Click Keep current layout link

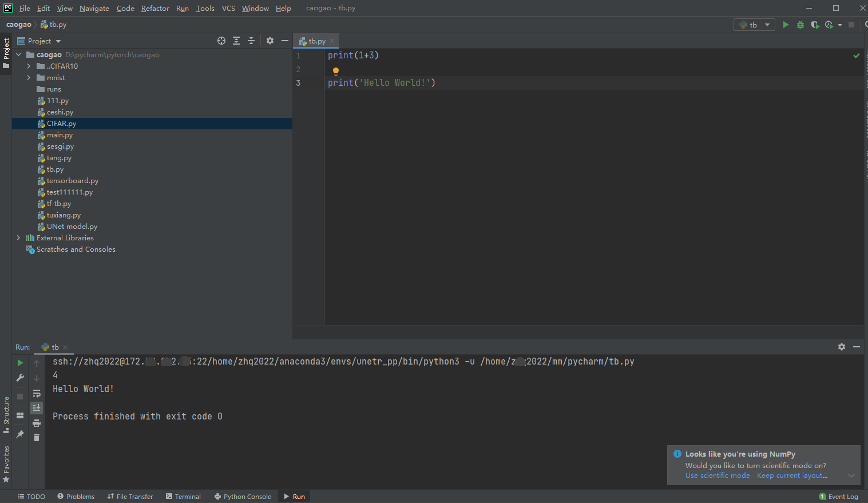(x=792, y=476)
